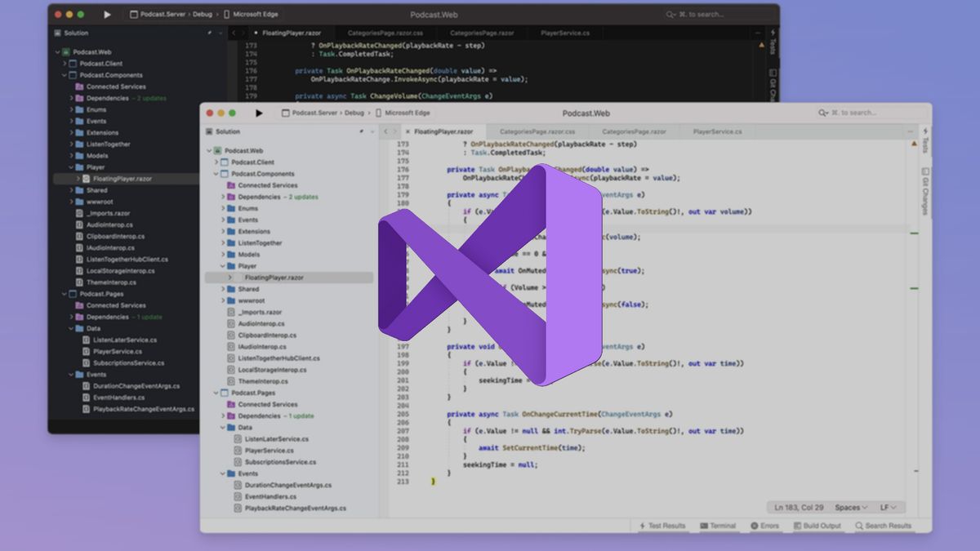Open the LF line-ending selector
Screen dimensions: 980x551
click(x=887, y=507)
